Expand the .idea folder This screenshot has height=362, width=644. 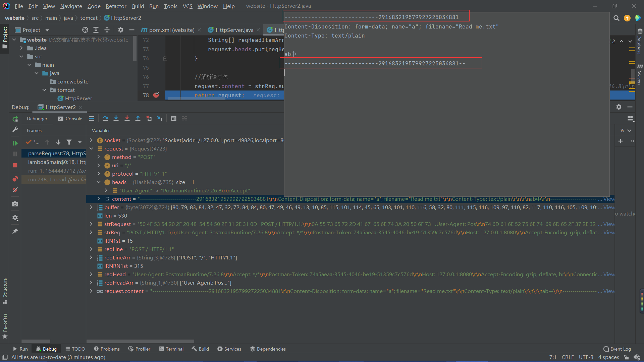[22, 48]
